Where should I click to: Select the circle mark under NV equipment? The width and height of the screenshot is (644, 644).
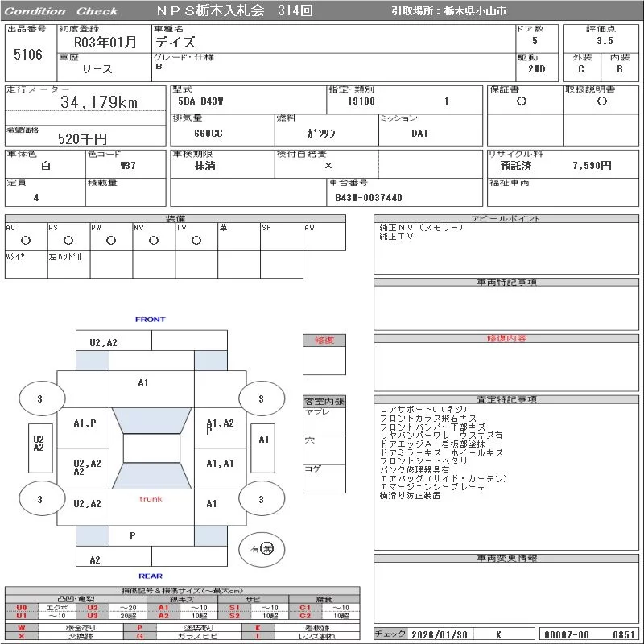(153, 240)
